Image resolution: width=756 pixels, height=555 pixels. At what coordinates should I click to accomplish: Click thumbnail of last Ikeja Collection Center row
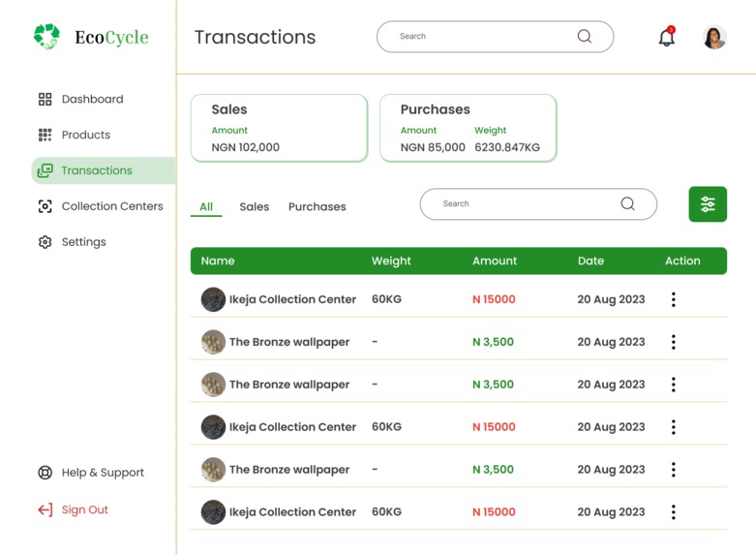pos(213,512)
